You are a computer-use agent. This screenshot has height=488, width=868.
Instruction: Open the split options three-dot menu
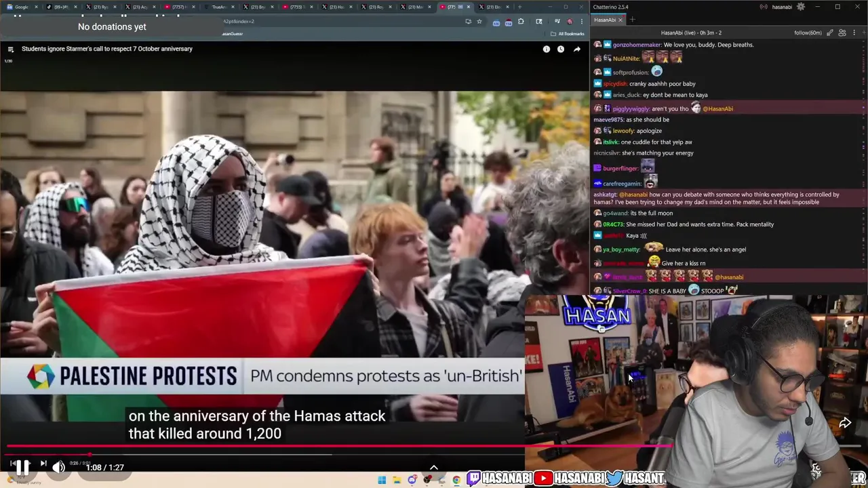pyautogui.click(x=854, y=33)
